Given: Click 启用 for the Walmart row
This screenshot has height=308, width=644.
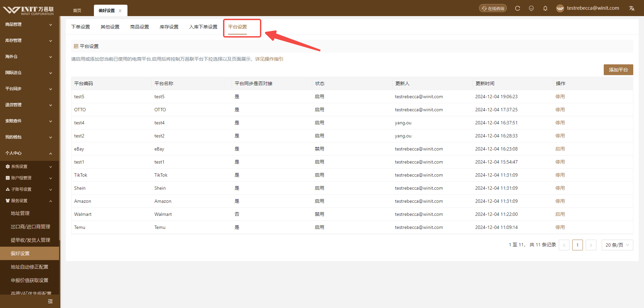Looking at the screenshot, I should pos(560,214).
